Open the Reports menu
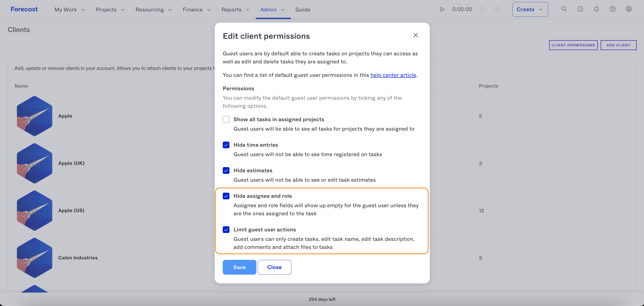Screen dimensions: 644x306 point(236,9)
